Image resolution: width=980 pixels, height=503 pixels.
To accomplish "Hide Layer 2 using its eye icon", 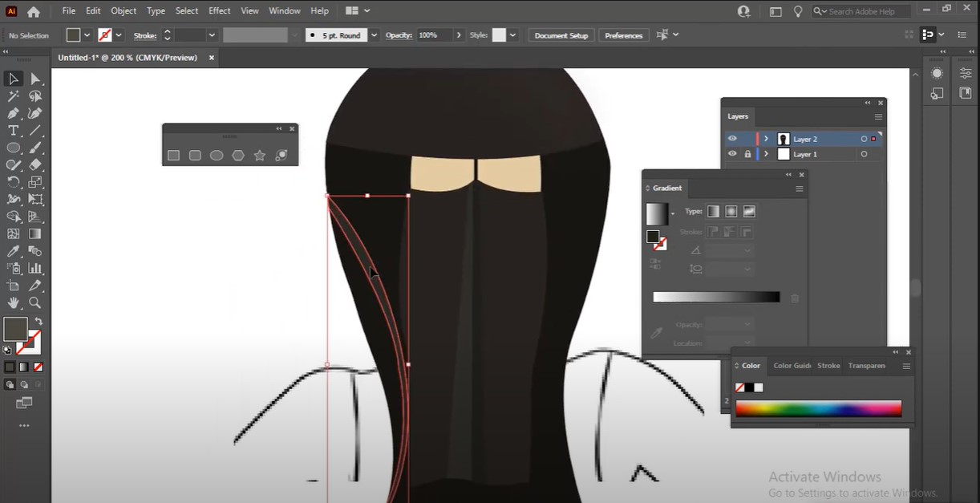I will pyautogui.click(x=732, y=139).
